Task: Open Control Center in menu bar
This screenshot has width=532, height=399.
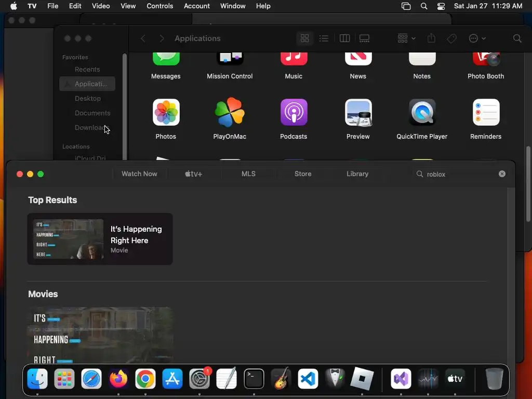Action: click(x=441, y=6)
